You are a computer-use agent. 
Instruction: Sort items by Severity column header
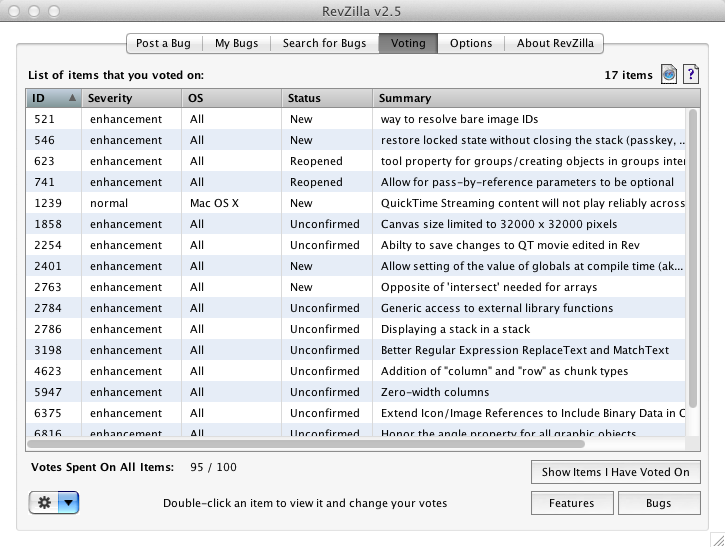pos(130,98)
